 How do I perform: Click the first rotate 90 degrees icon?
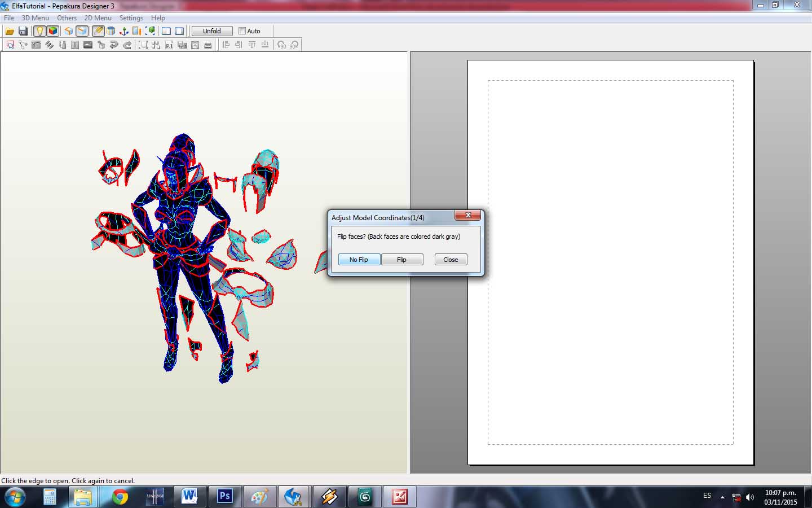(x=281, y=45)
